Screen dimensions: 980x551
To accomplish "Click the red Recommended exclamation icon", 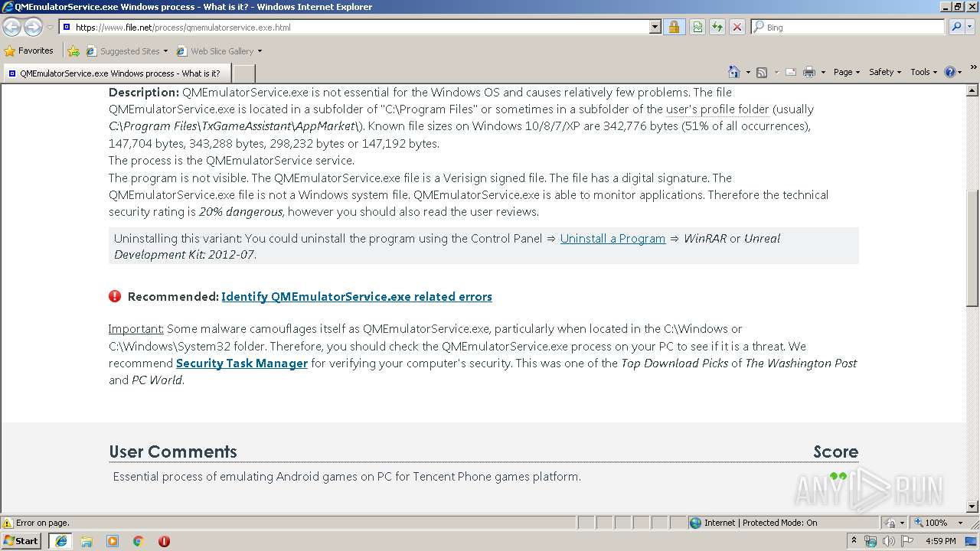I will 115,296.
